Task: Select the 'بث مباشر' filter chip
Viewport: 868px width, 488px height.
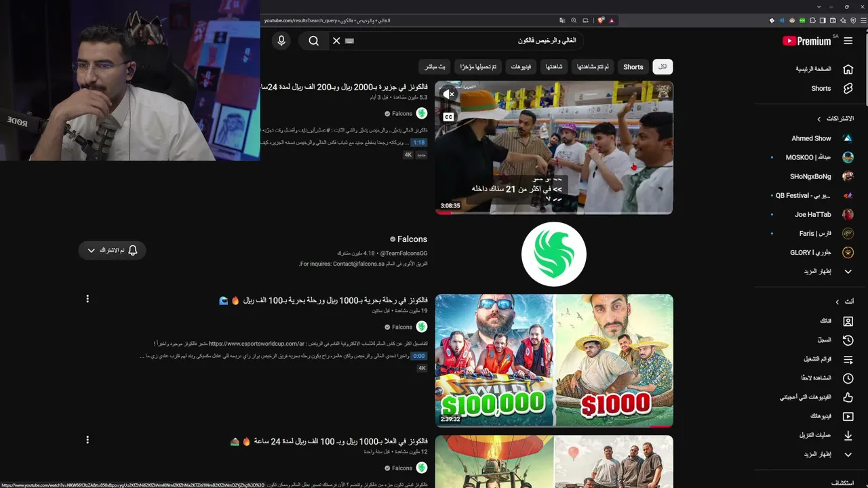Action: pos(435,66)
